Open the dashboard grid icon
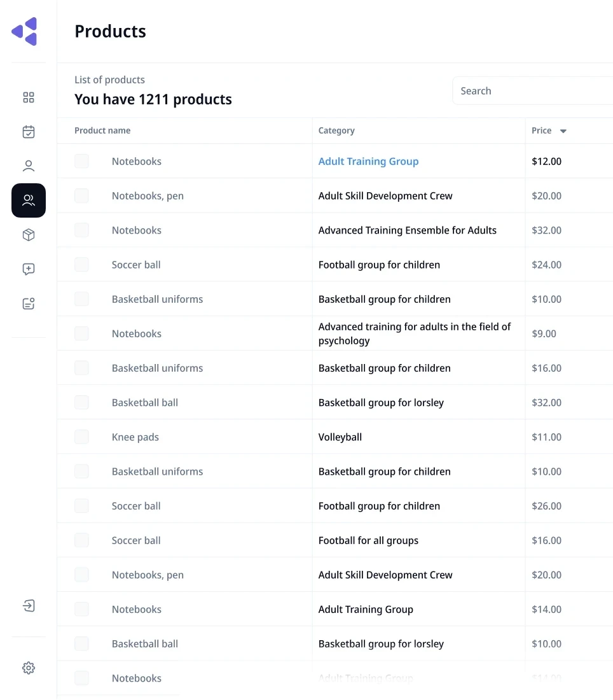 coord(29,97)
